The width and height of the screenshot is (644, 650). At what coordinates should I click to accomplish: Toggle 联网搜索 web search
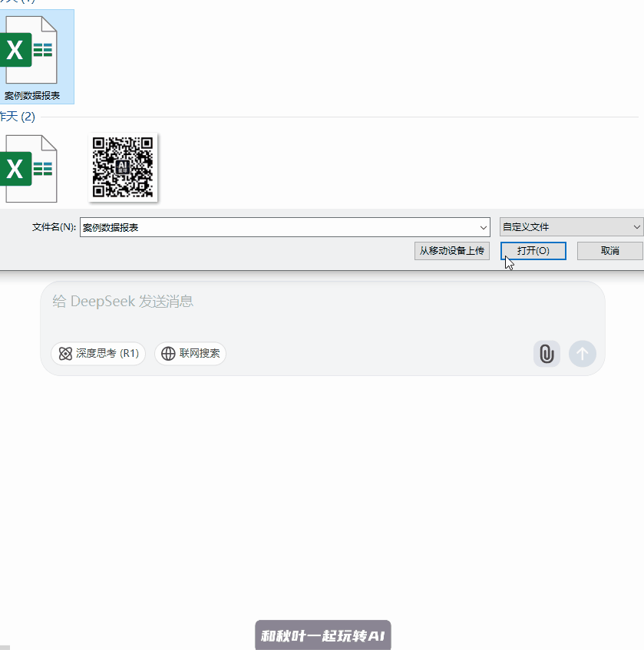190,354
